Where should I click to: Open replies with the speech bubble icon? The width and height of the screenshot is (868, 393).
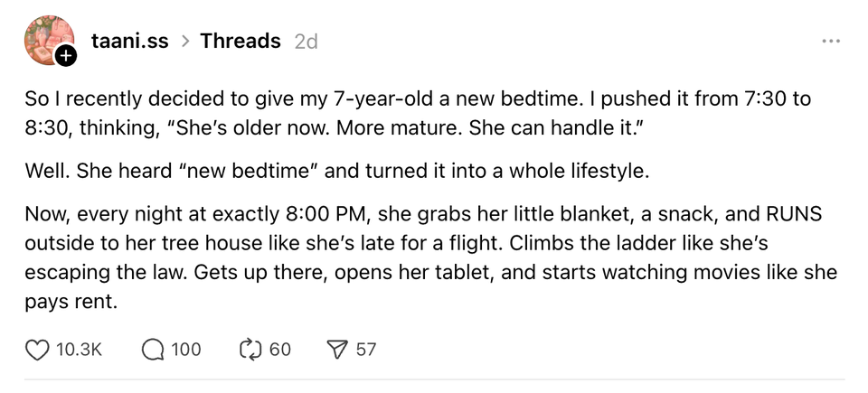pyautogui.click(x=152, y=349)
